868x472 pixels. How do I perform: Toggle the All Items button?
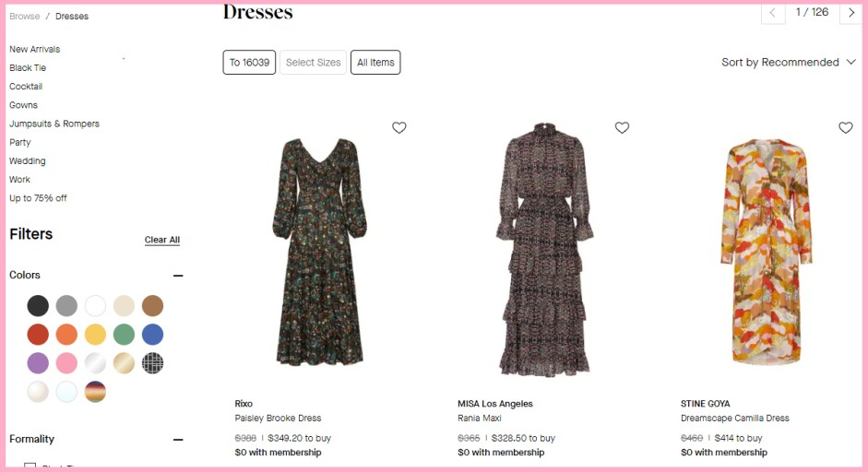coord(375,63)
